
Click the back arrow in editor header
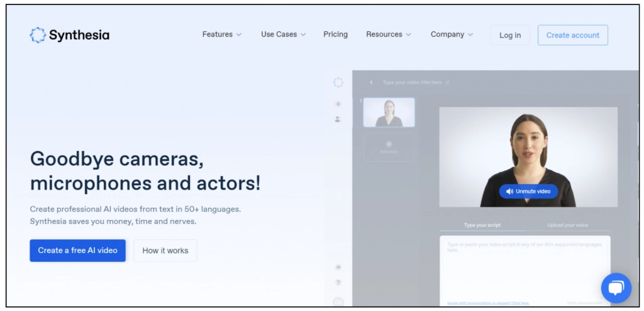(x=371, y=82)
